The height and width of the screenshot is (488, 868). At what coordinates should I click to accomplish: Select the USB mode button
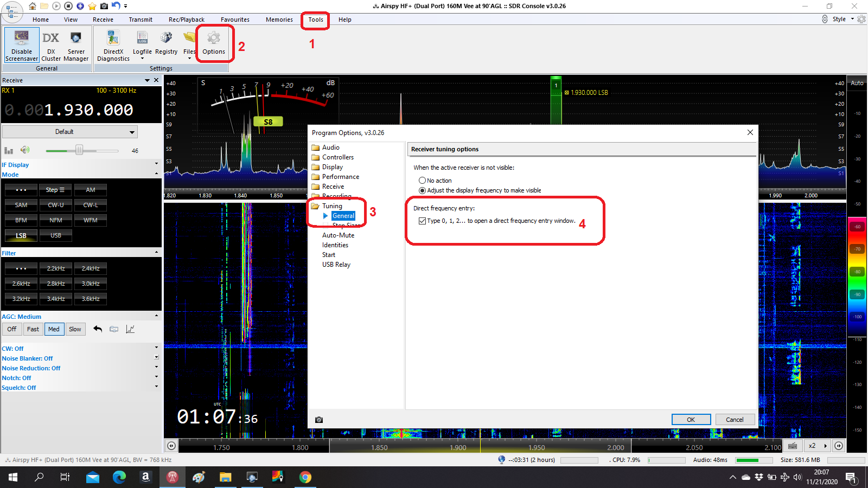pos(56,235)
